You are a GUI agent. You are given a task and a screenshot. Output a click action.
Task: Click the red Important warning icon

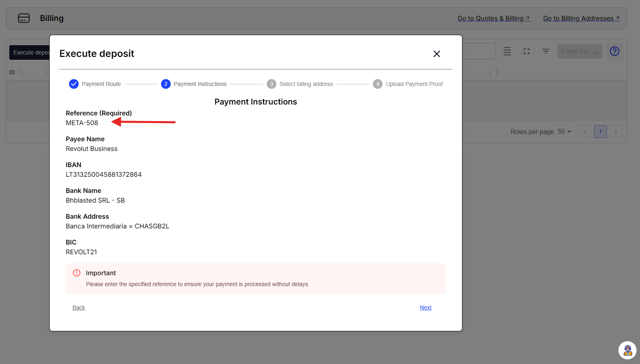77,273
